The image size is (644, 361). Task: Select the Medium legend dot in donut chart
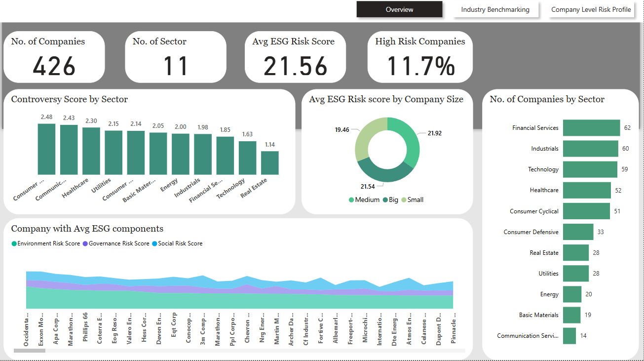click(351, 200)
